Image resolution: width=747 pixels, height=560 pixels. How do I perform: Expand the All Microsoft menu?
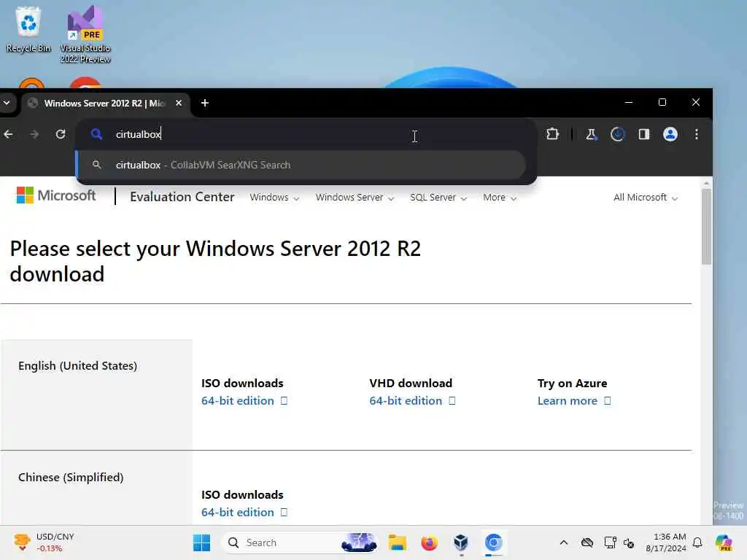pos(646,197)
